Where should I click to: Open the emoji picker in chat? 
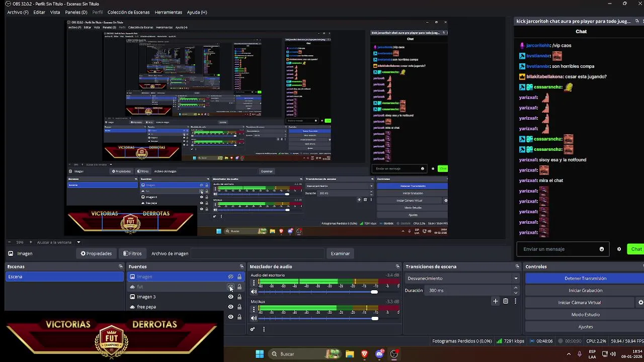click(x=602, y=249)
